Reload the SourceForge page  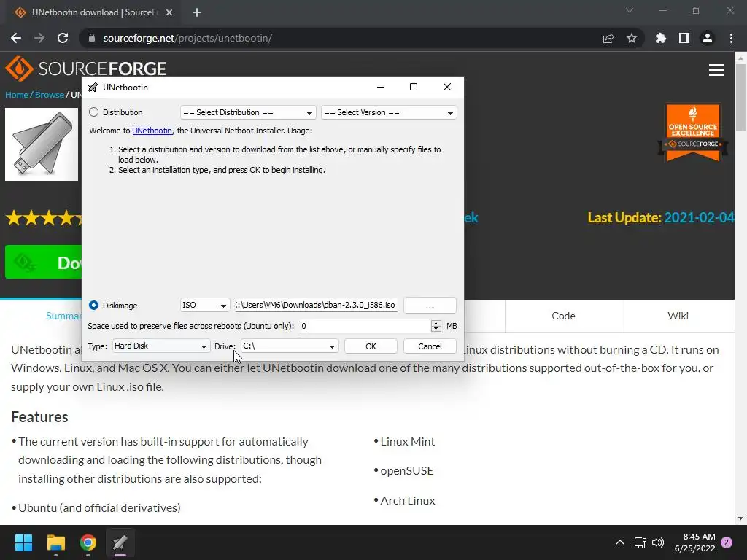click(x=63, y=38)
